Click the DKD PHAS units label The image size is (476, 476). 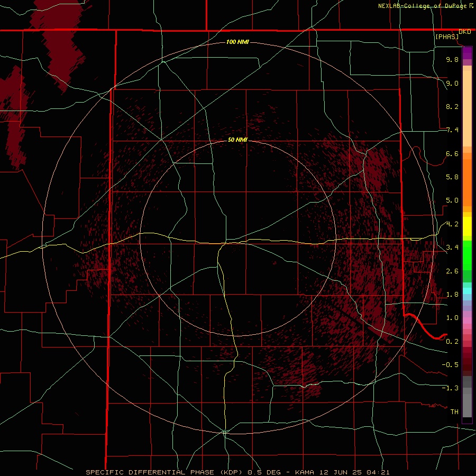point(453,34)
